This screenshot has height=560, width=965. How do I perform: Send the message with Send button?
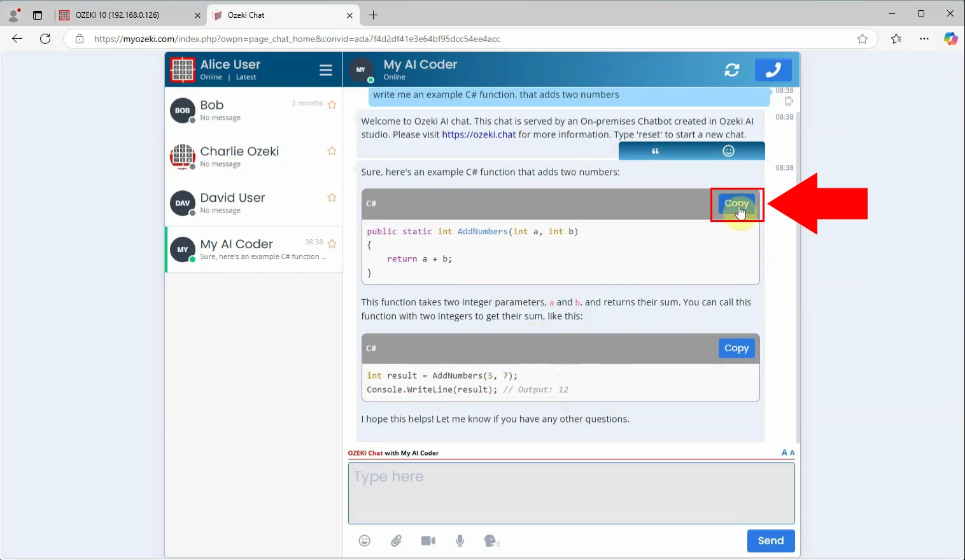771,541
